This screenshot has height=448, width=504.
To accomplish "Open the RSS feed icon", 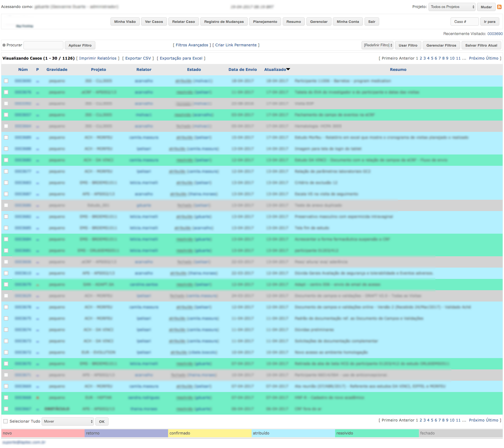I will pyautogui.click(x=499, y=7).
